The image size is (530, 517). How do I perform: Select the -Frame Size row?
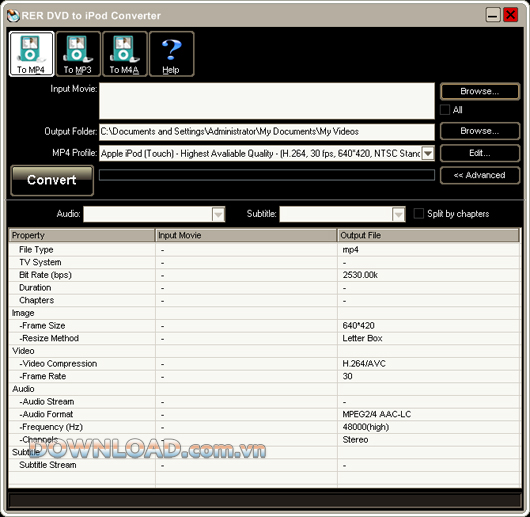tap(264, 326)
